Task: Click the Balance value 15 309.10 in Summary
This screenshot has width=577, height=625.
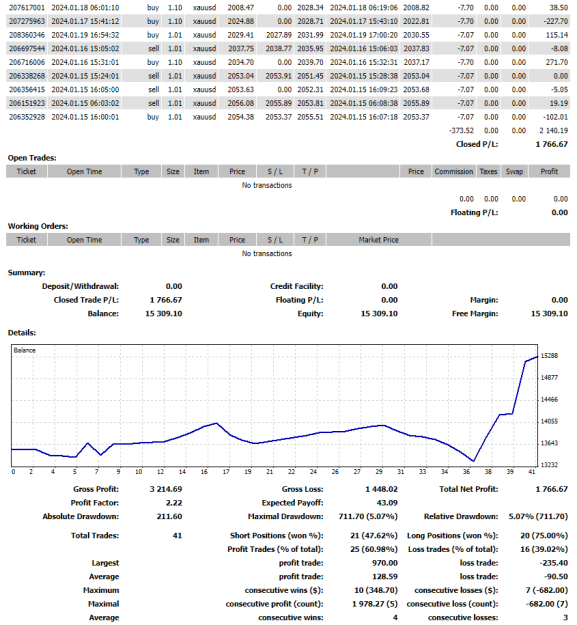Action: (164, 314)
